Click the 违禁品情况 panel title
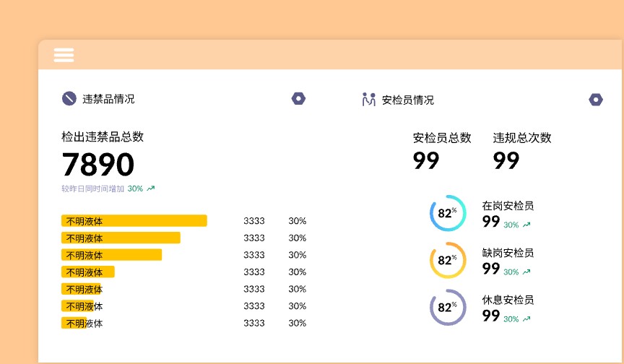 (x=108, y=99)
